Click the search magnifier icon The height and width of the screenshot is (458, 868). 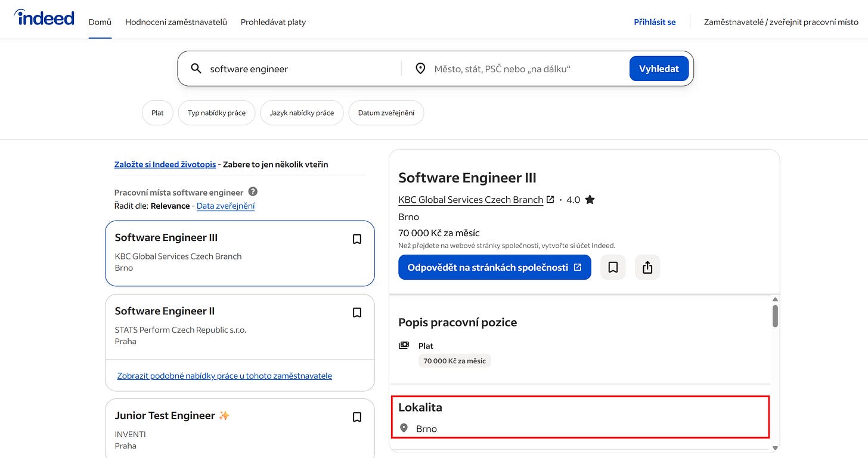tap(196, 69)
